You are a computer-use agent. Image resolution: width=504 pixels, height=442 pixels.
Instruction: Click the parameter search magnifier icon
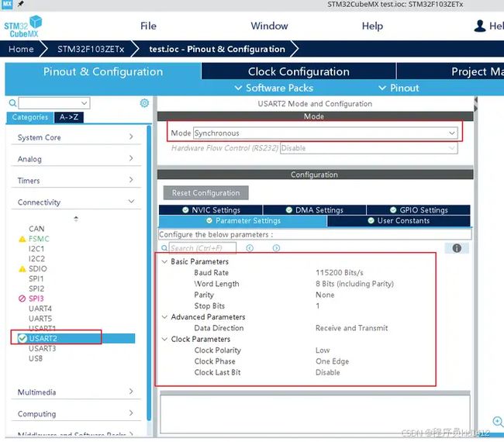click(x=164, y=248)
